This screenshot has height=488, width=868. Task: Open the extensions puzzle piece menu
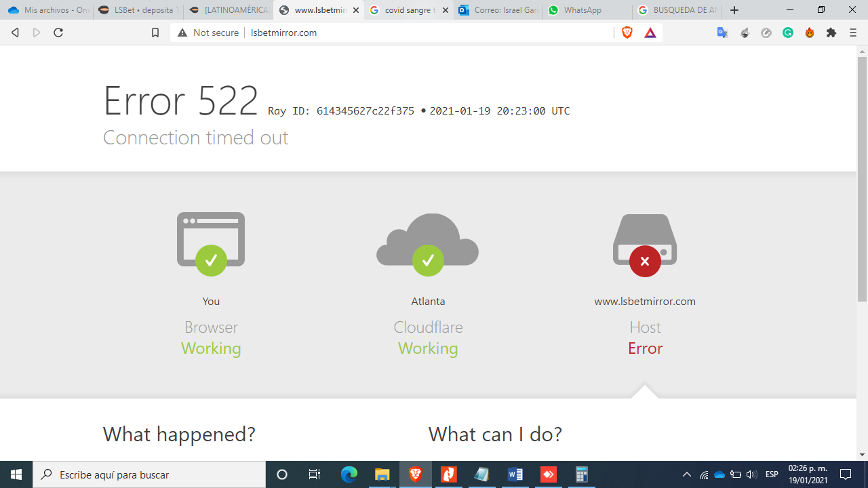coord(831,33)
